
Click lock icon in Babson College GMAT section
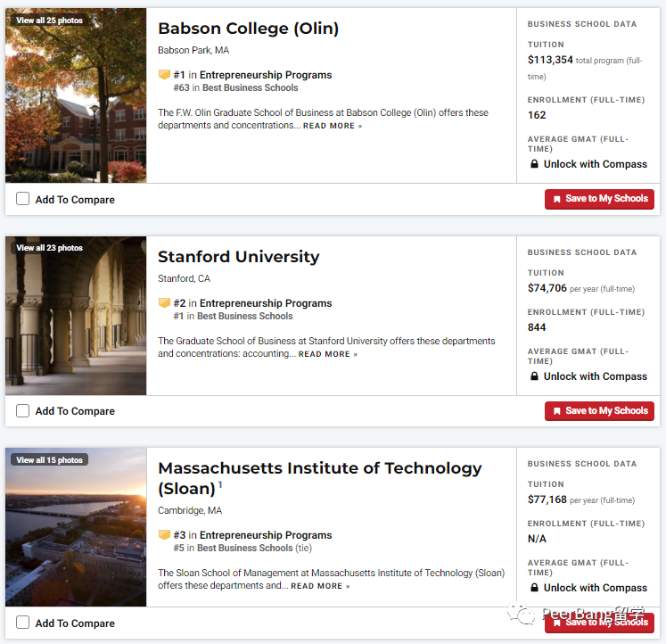coord(534,164)
